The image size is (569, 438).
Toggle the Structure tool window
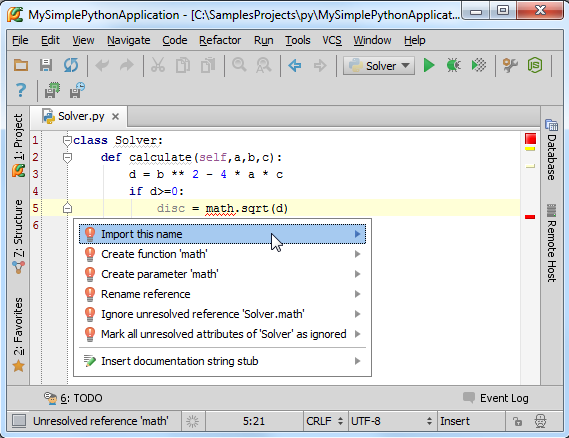[18, 237]
